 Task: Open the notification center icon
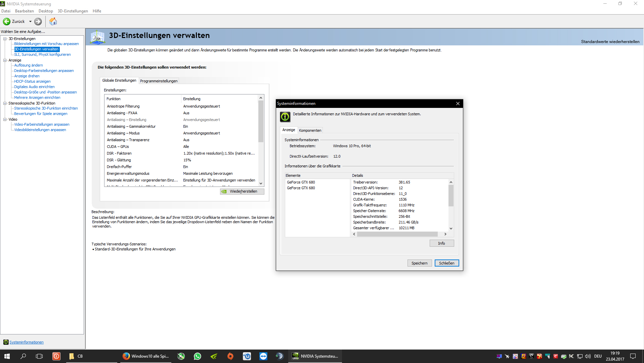(633, 356)
